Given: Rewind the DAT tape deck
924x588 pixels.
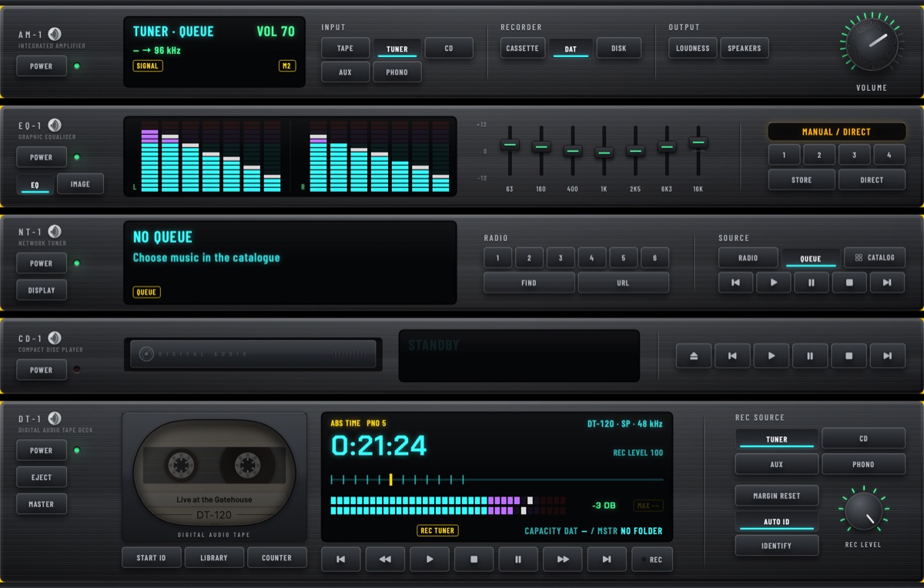Looking at the screenshot, I should click(x=385, y=559).
